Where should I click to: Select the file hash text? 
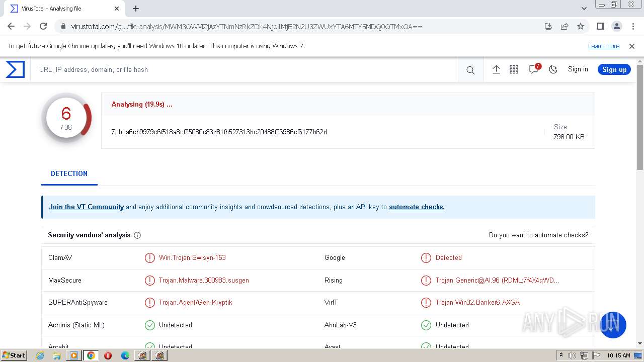coord(219,132)
